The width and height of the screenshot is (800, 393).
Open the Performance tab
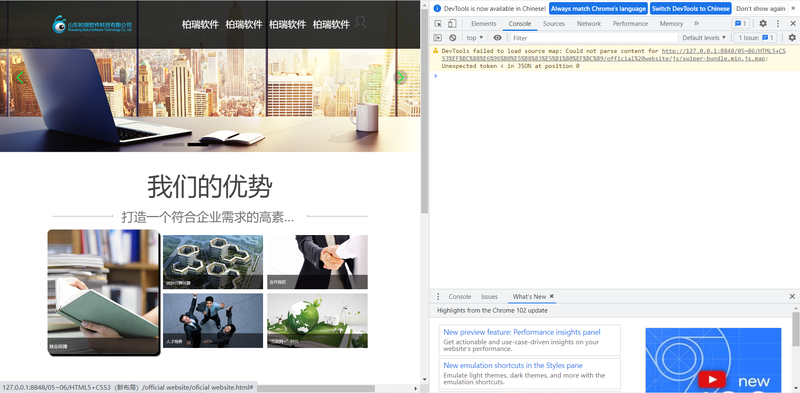pos(631,23)
